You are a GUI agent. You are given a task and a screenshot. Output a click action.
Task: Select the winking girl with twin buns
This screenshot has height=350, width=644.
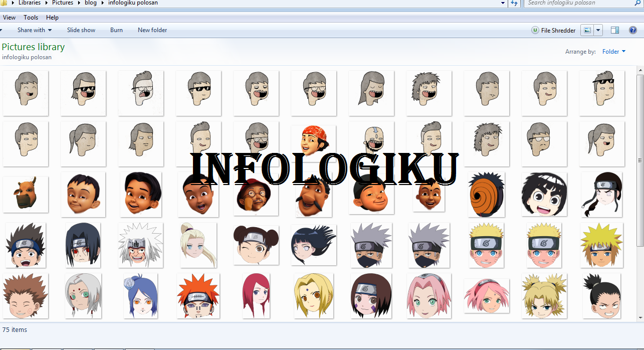(x=256, y=245)
